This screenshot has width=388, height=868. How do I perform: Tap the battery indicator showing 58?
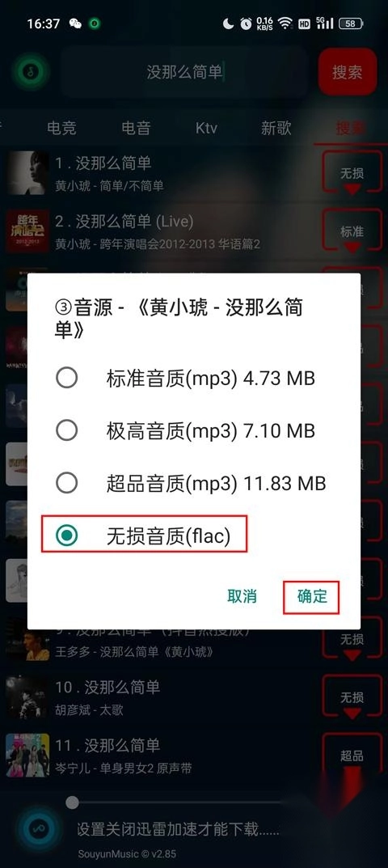pyautogui.click(x=352, y=23)
